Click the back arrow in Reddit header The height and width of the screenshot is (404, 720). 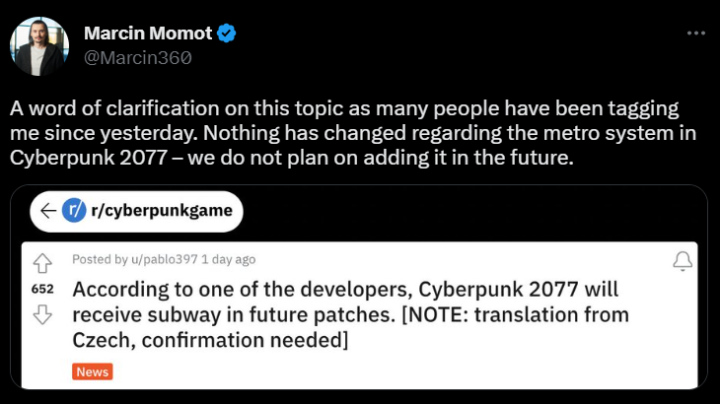(45, 211)
